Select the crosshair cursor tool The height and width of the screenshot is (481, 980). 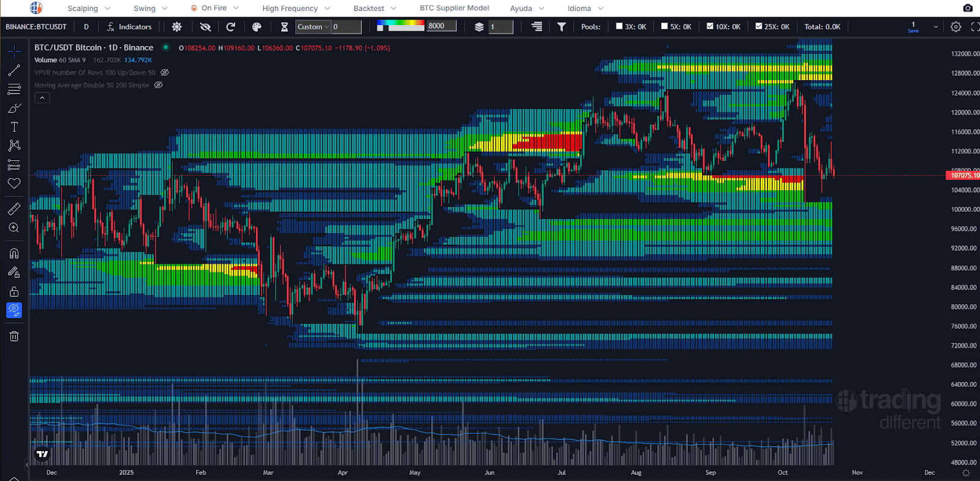(x=14, y=51)
